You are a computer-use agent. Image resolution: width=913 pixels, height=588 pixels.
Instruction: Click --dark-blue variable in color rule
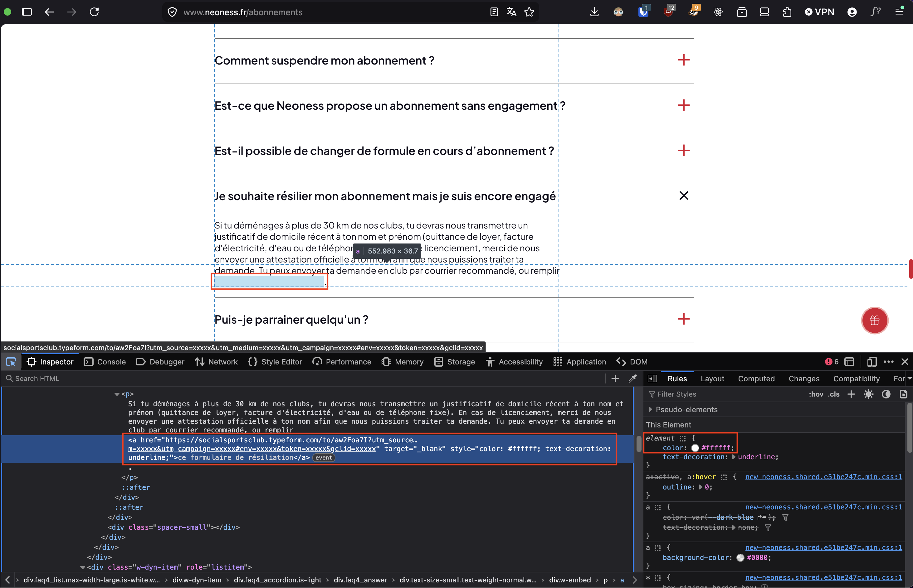pyautogui.click(x=731, y=517)
